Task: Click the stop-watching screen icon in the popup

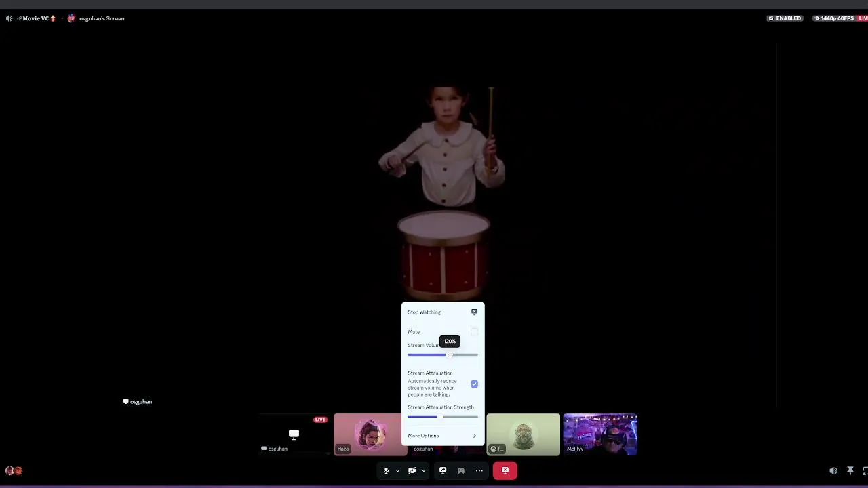Action: [474, 312]
